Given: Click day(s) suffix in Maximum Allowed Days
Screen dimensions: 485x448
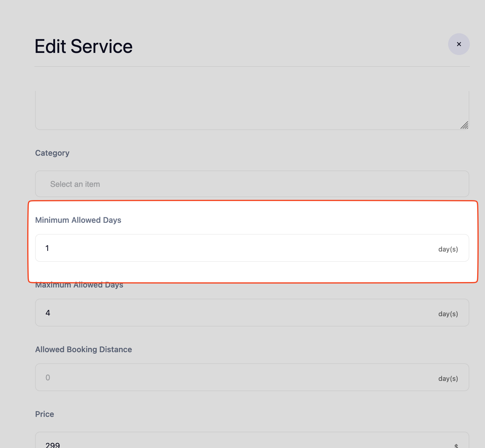Looking at the screenshot, I should coord(448,314).
